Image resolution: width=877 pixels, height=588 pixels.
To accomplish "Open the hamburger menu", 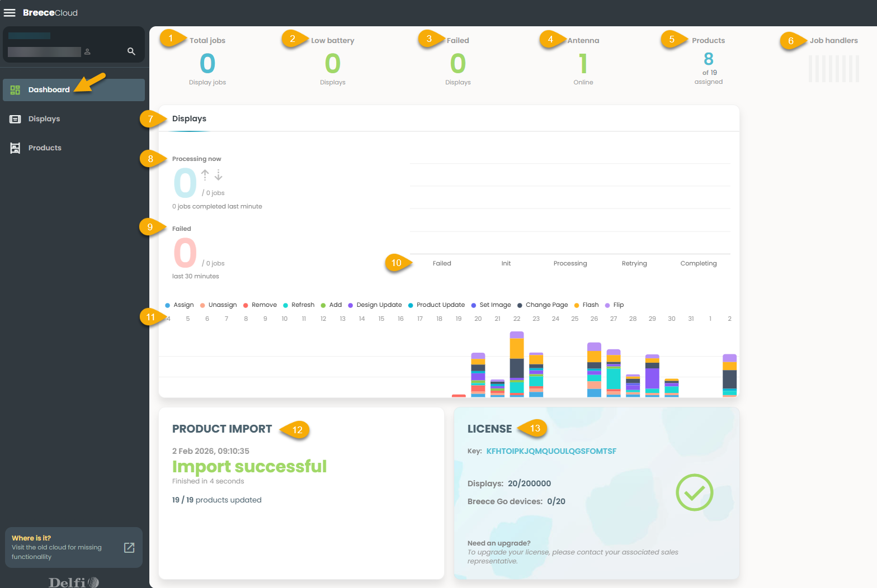I will [10, 12].
